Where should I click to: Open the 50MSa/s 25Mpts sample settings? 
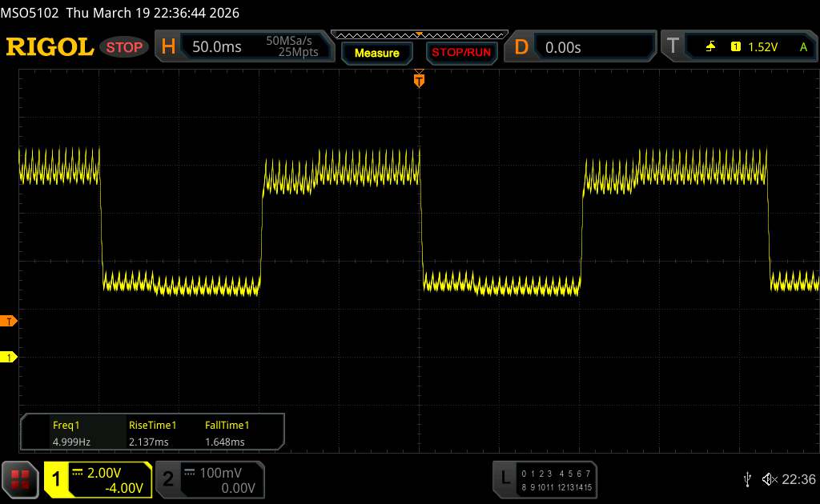(x=292, y=47)
